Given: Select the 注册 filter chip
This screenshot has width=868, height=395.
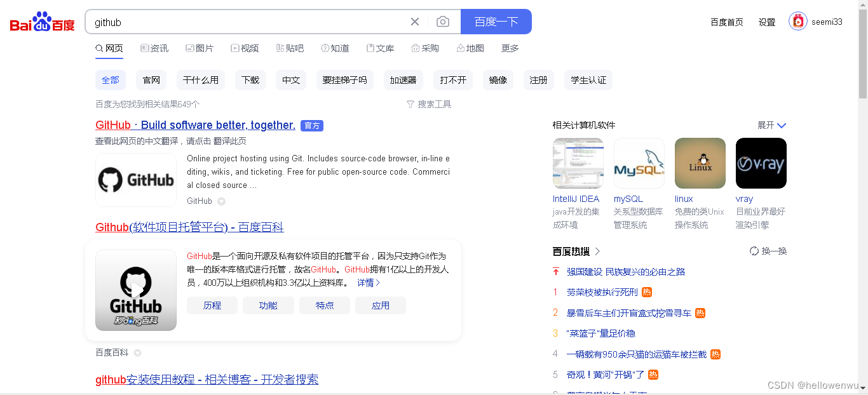Looking at the screenshot, I should (x=539, y=80).
